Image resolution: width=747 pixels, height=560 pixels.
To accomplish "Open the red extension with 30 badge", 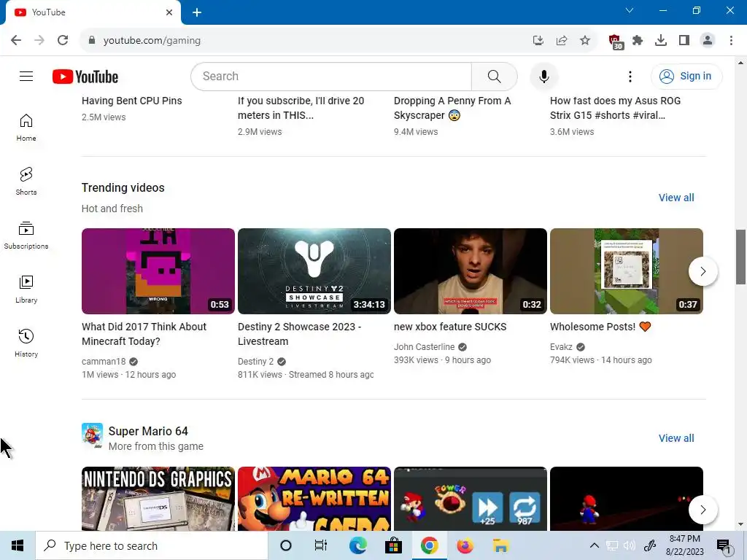I will pos(616,42).
